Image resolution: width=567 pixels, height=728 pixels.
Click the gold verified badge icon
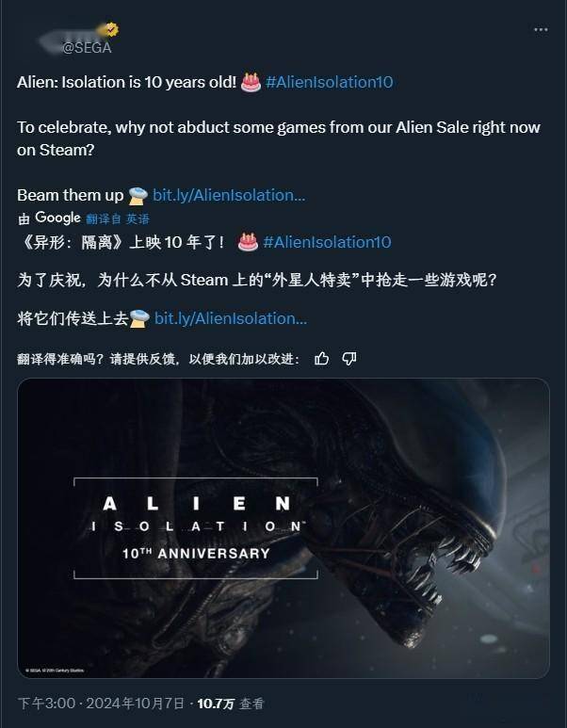[x=110, y=30]
